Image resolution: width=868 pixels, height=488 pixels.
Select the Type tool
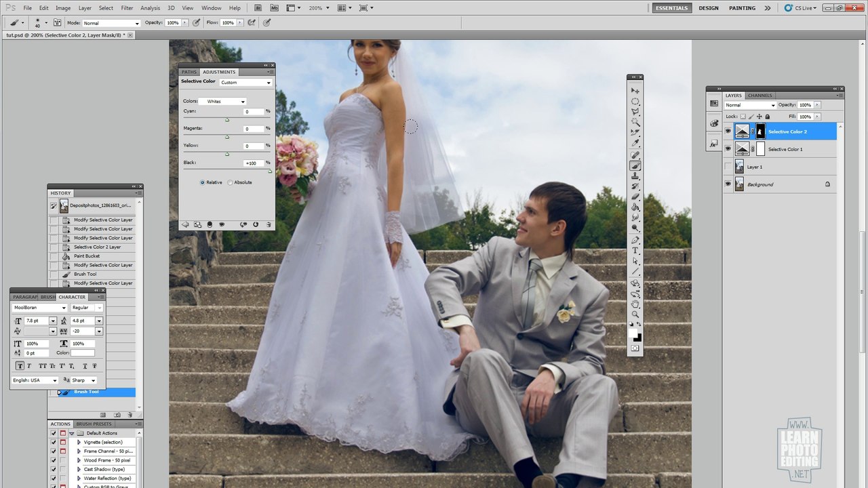tap(635, 251)
